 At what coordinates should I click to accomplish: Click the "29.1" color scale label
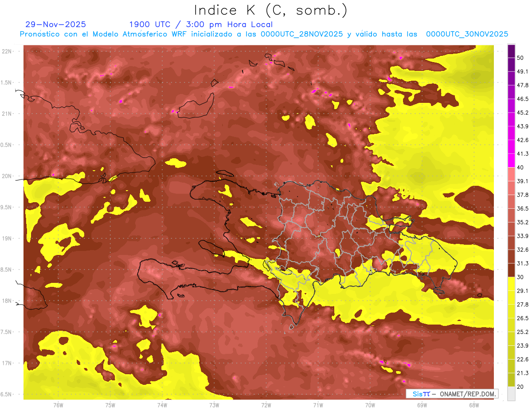tap(523, 291)
